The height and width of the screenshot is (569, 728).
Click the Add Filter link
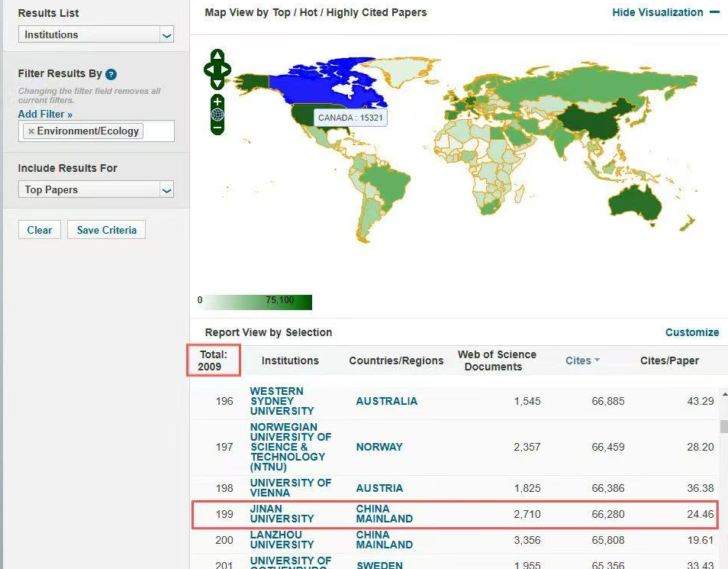[x=45, y=115]
